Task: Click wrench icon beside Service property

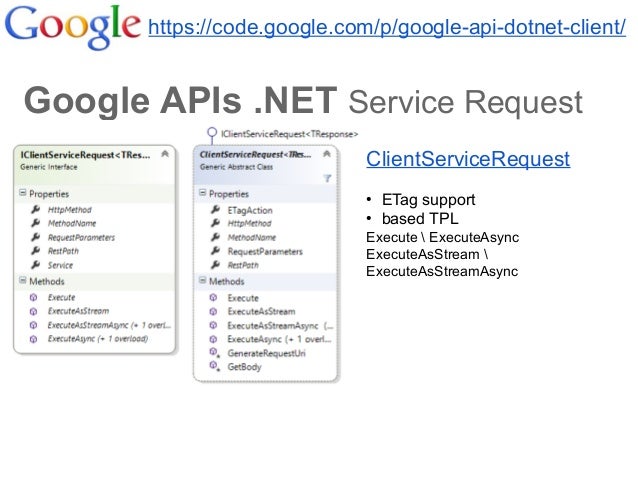Action: coord(36,265)
